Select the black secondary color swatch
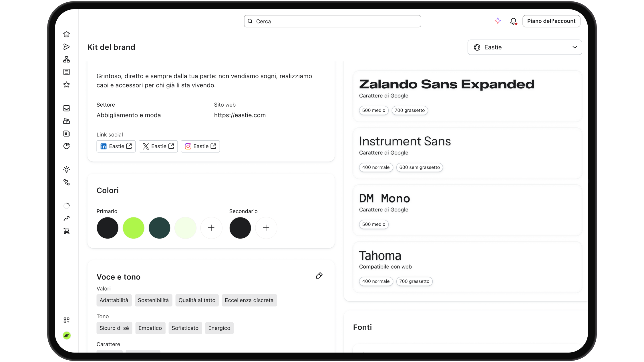The image size is (644, 362). pos(240,228)
